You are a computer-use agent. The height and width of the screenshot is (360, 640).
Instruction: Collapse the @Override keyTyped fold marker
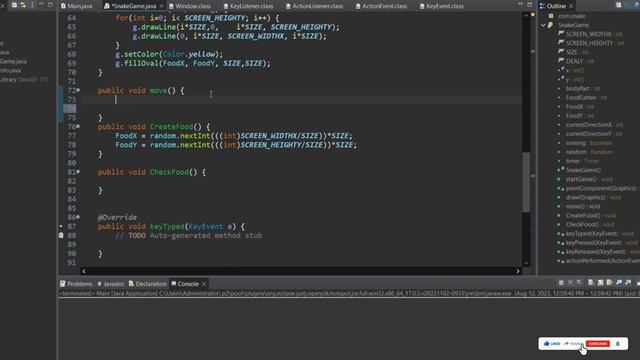pyautogui.click(x=78, y=217)
